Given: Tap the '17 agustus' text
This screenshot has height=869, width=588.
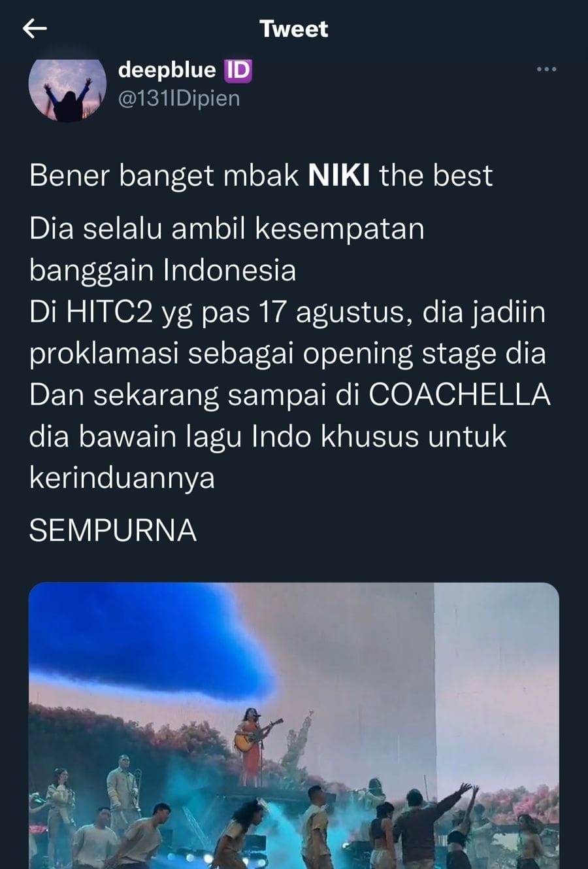Looking at the screenshot, I should pyautogui.click(x=335, y=313).
